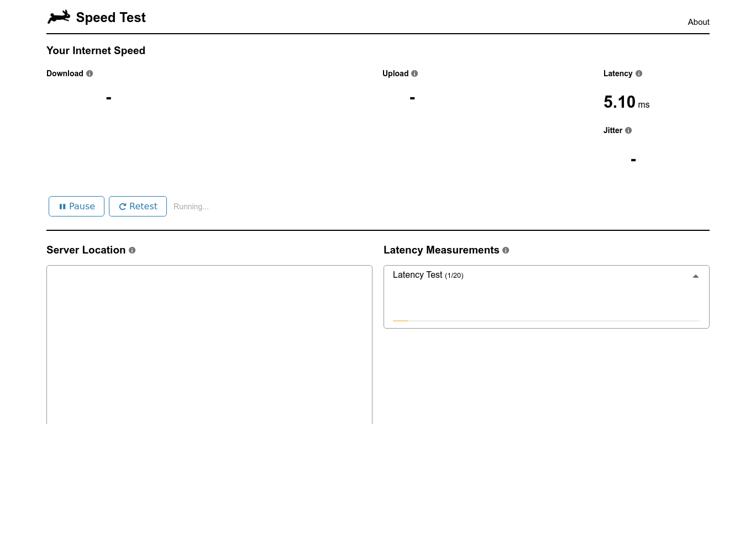756x549 pixels.
Task: Click the Jitter dash placeholder value
Action: click(x=633, y=160)
